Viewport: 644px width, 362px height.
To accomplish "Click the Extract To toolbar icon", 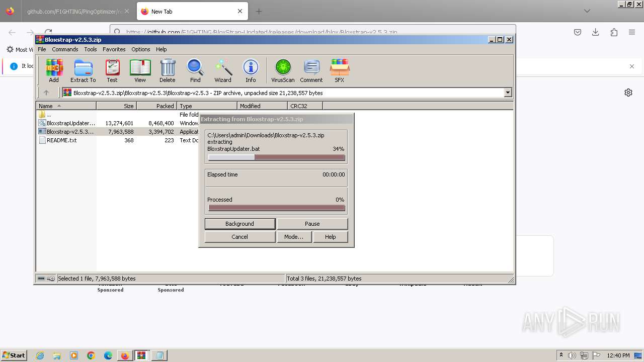I will 83,70.
